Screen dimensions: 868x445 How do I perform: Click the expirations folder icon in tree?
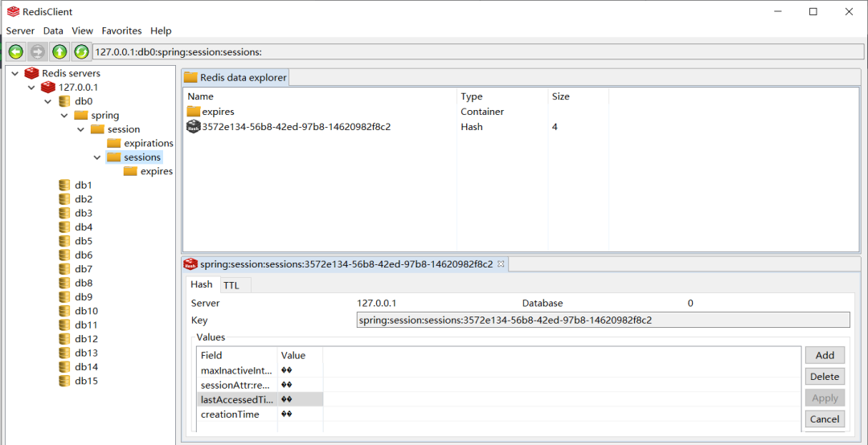click(x=114, y=143)
